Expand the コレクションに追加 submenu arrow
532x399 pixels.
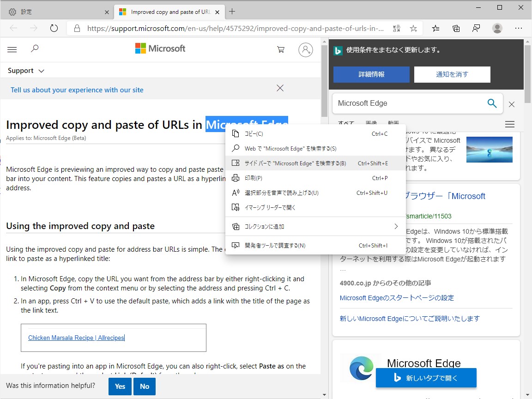click(x=396, y=226)
